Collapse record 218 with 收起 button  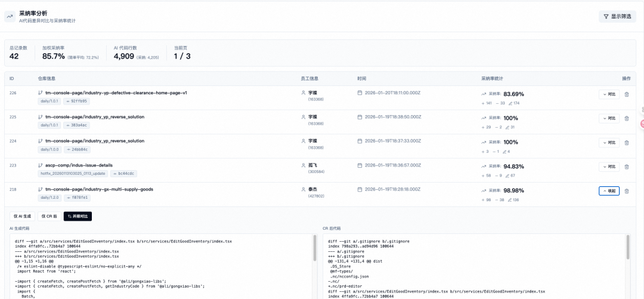coord(609,191)
